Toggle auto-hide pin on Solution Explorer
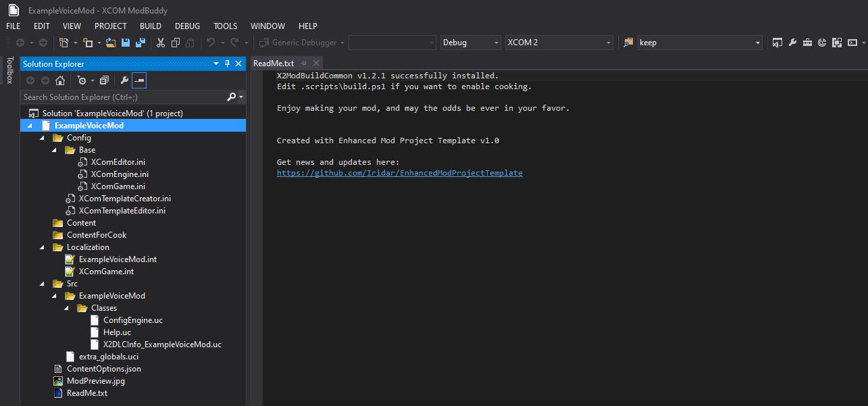868x406 pixels. [227, 64]
